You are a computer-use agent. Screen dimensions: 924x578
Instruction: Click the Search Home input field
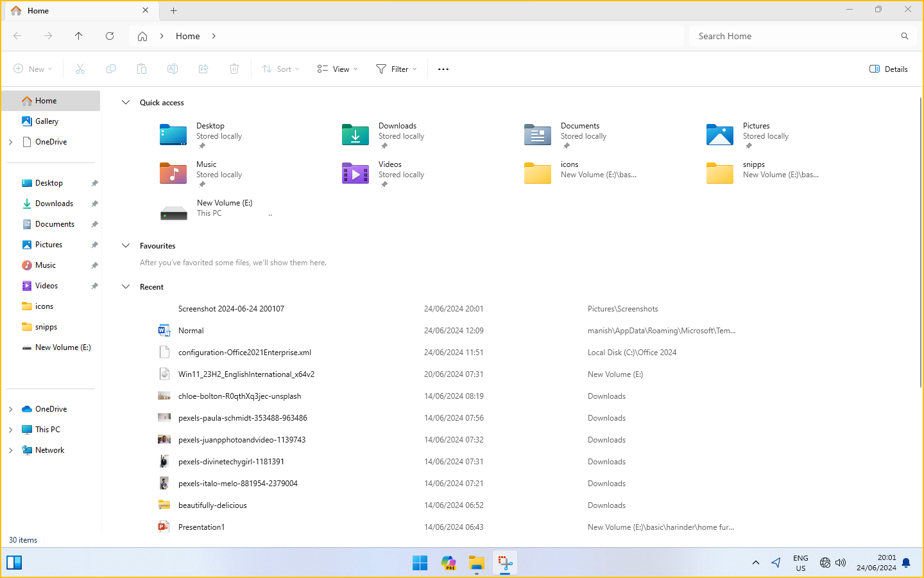point(796,36)
